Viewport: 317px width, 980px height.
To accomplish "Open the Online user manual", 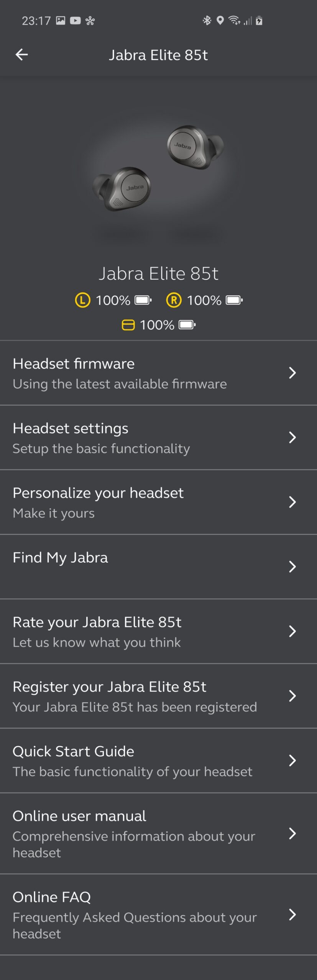I will [x=158, y=833].
